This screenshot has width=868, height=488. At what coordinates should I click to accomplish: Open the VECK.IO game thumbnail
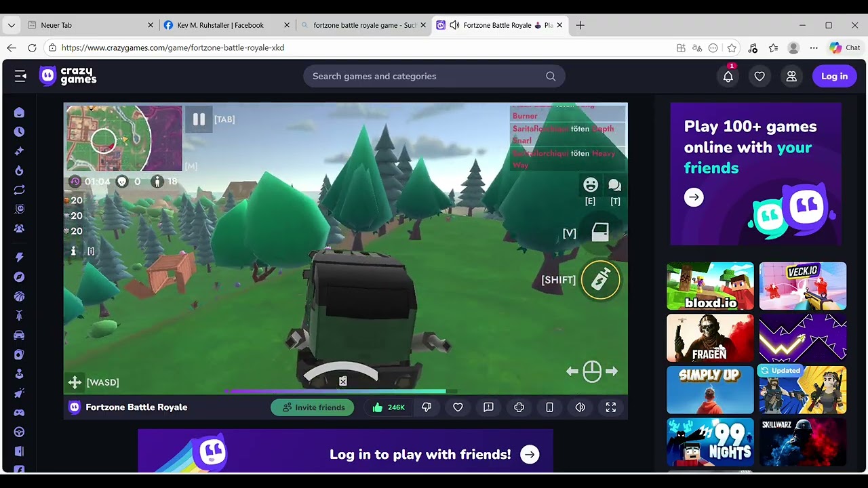pos(803,286)
